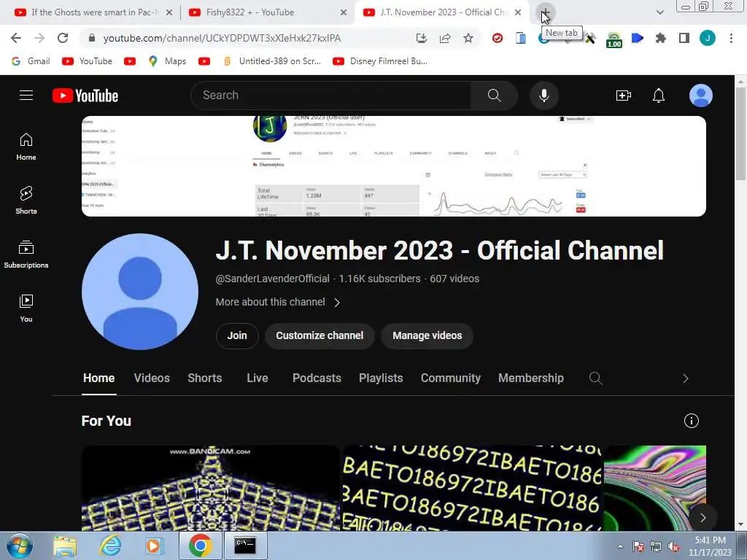
Task: Open Shorts in sidebar
Action: pyautogui.click(x=26, y=201)
